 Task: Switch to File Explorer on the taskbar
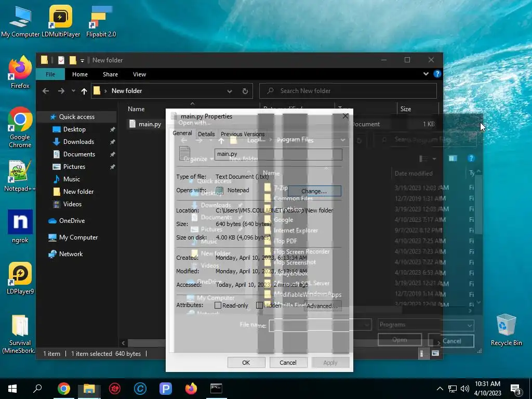coord(89,389)
